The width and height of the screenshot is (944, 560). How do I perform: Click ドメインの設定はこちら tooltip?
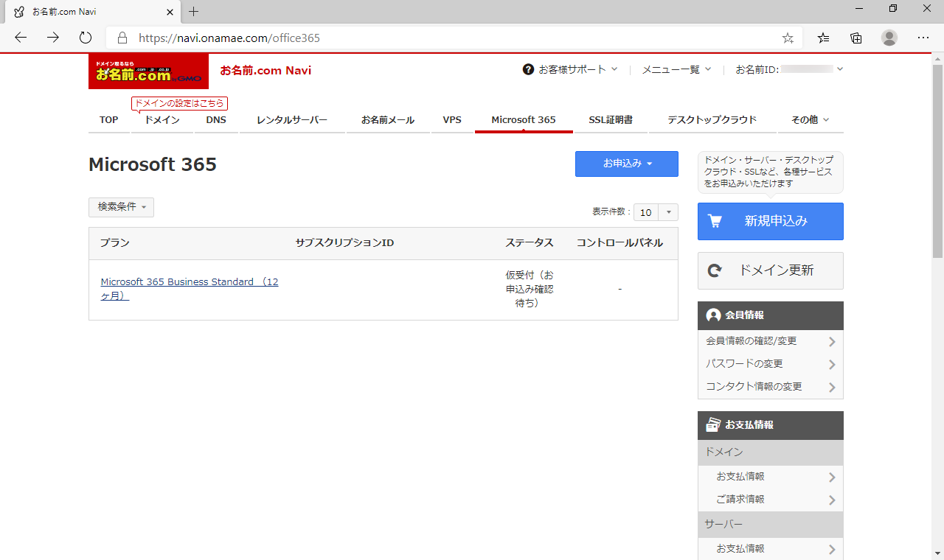tap(179, 104)
